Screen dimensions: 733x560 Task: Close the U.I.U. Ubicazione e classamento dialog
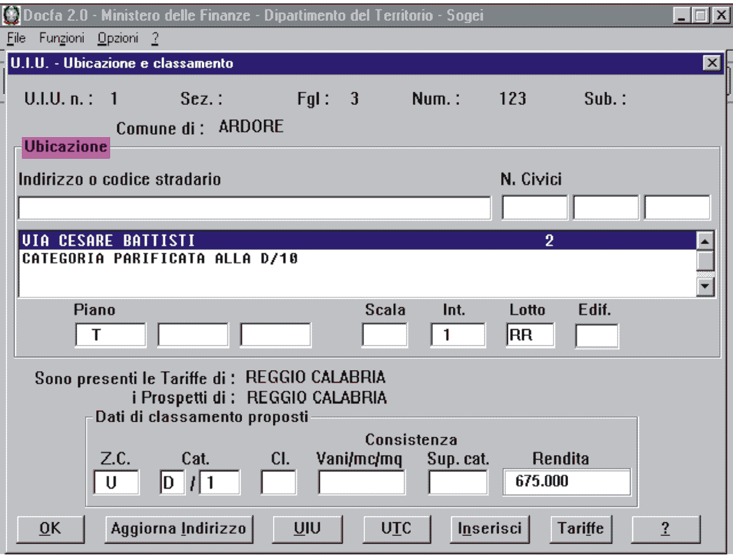[712, 63]
